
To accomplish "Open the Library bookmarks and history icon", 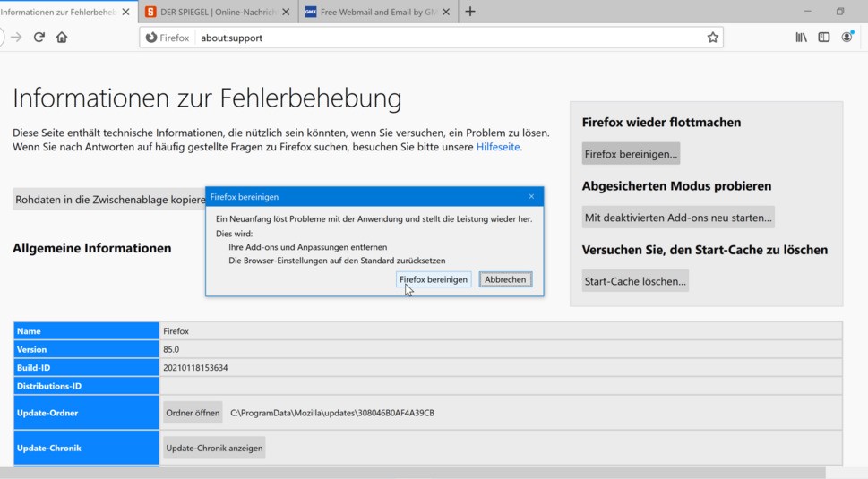I will point(801,38).
